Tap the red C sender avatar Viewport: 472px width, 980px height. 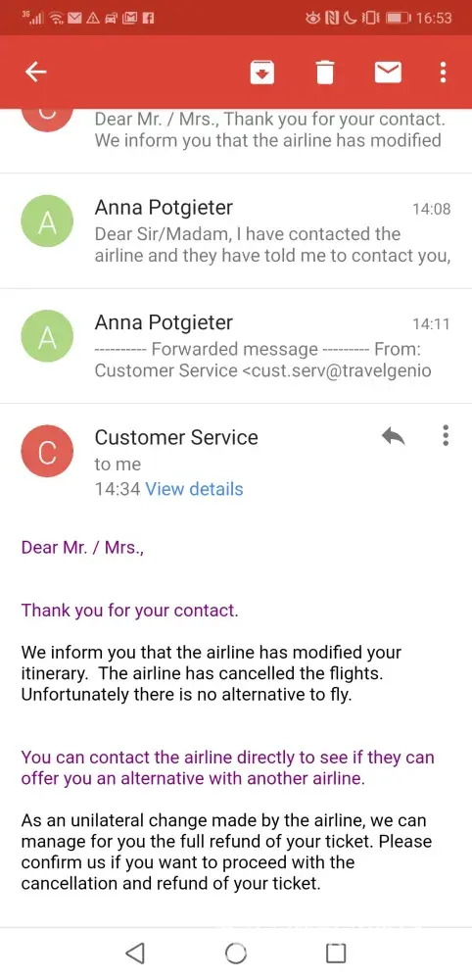pos(47,451)
